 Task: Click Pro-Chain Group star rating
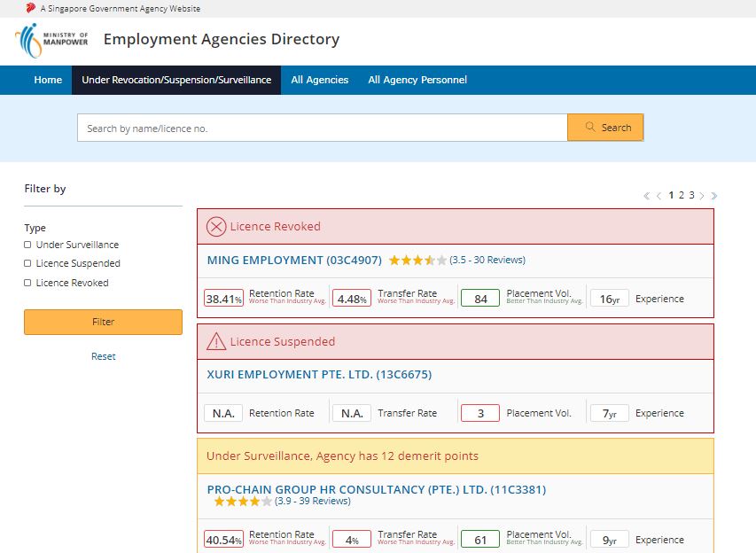click(x=242, y=502)
